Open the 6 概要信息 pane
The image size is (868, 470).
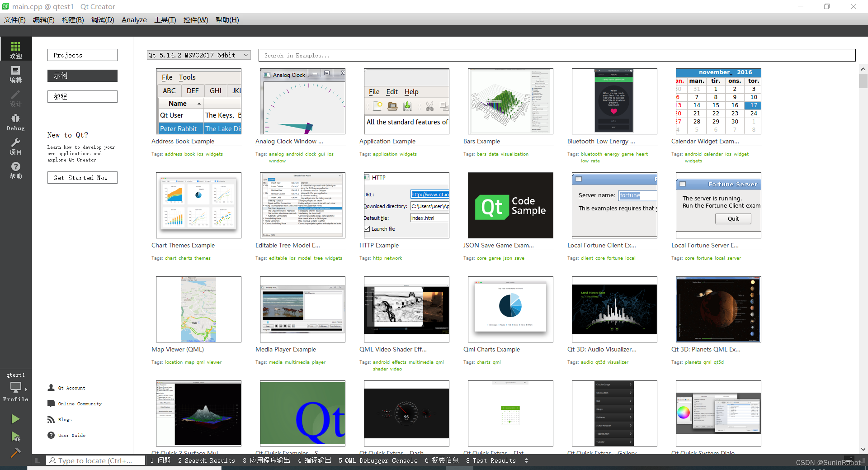442,461
